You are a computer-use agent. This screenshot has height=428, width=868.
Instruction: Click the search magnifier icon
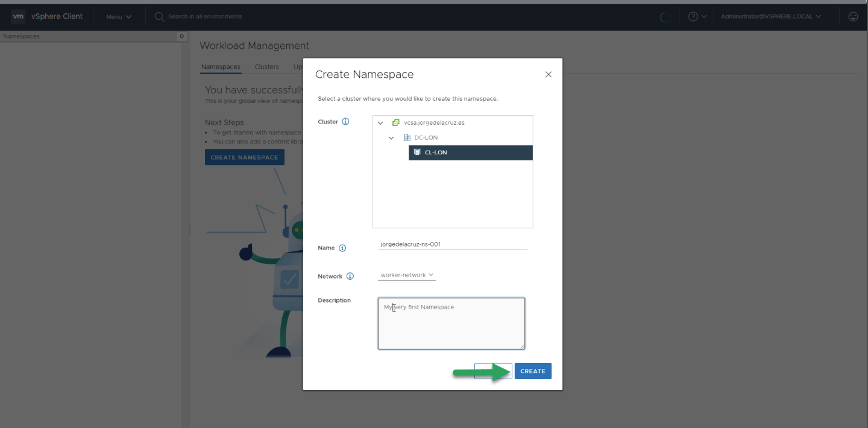[x=159, y=17]
